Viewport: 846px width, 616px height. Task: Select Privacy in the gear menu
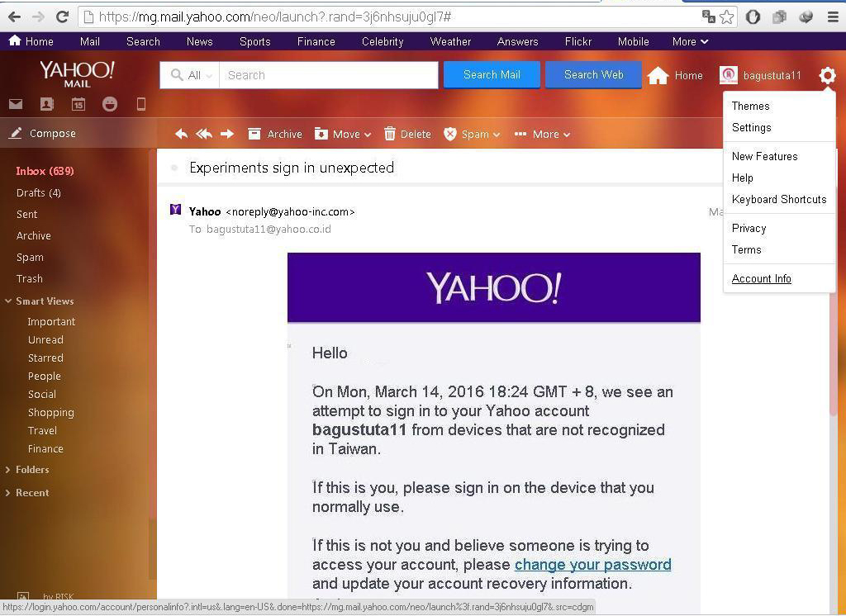point(749,228)
